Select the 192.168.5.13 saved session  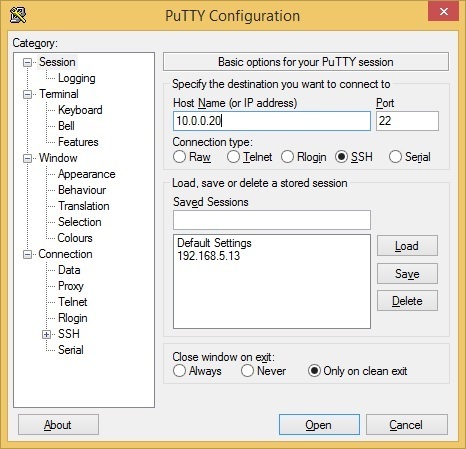tap(209, 256)
